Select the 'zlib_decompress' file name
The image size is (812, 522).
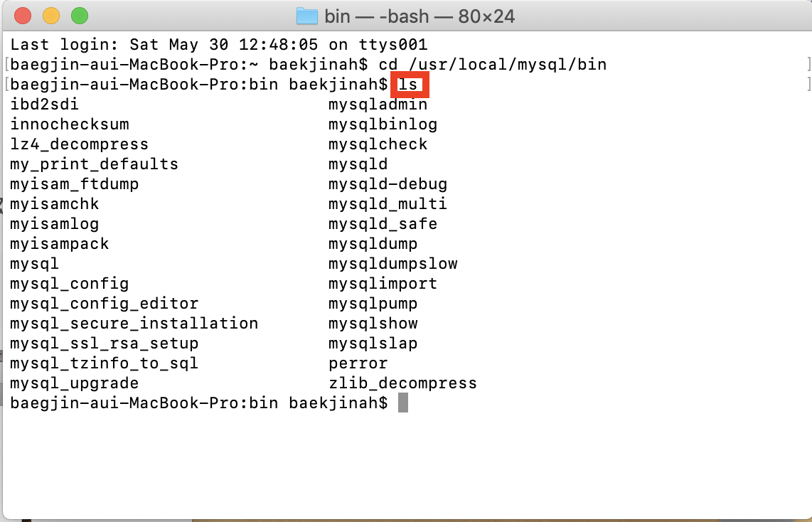click(403, 383)
